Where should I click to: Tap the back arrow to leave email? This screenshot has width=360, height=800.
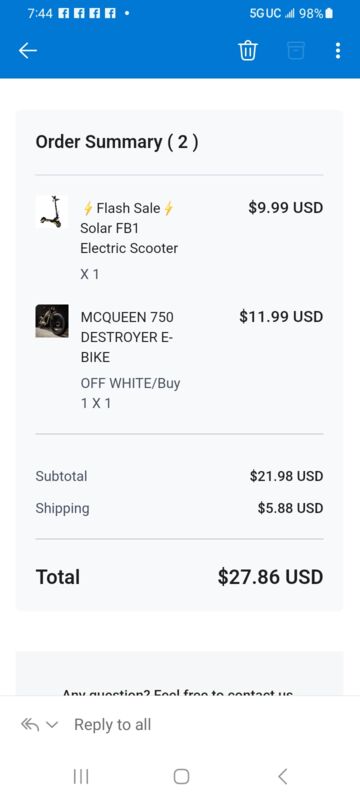coord(28,51)
